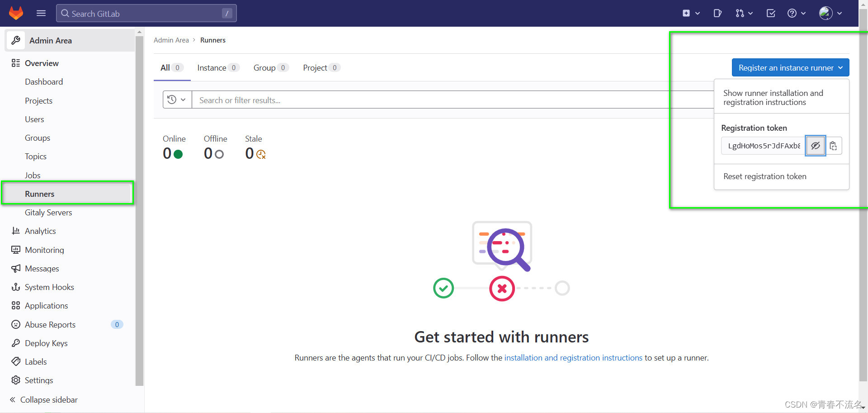Click the GitLab logo in the top bar
868x413 pixels.
pyautogui.click(x=16, y=13)
